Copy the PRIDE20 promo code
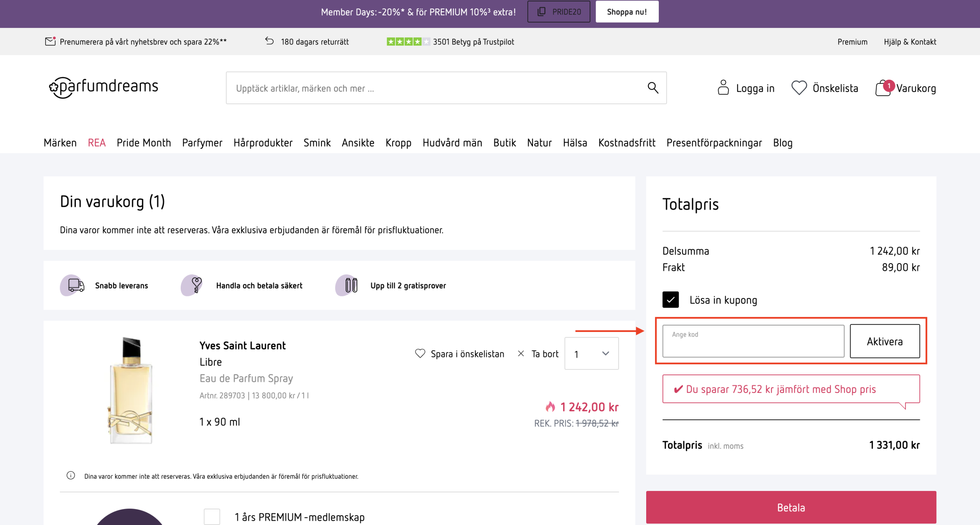This screenshot has height=525, width=980. 559,12
